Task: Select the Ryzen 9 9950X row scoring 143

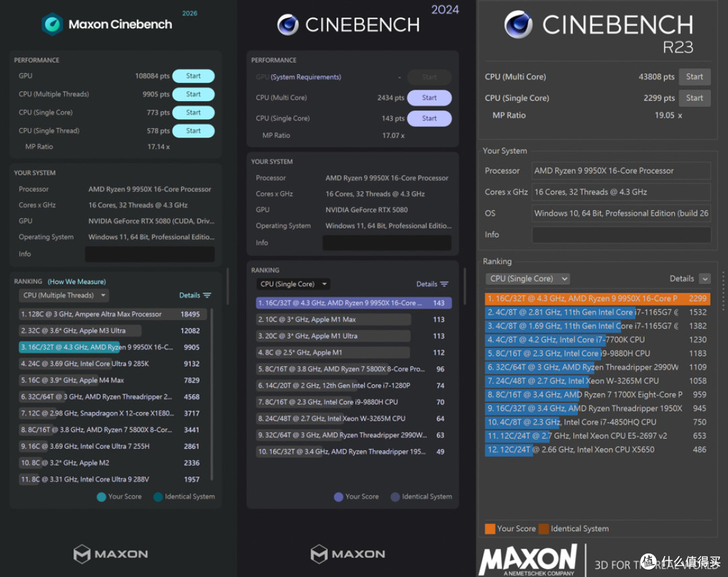Action: coord(354,303)
